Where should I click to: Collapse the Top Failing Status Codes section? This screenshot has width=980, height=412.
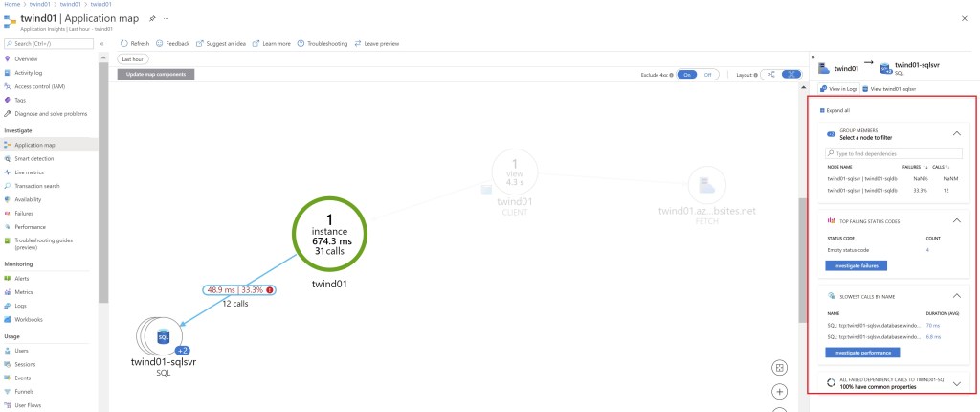click(956, 220)
